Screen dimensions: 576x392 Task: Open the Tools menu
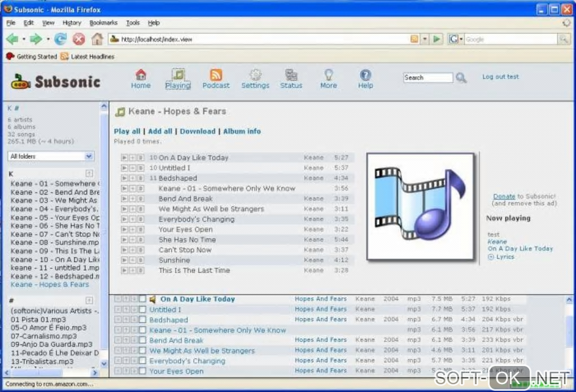click(x=133, y=23)
